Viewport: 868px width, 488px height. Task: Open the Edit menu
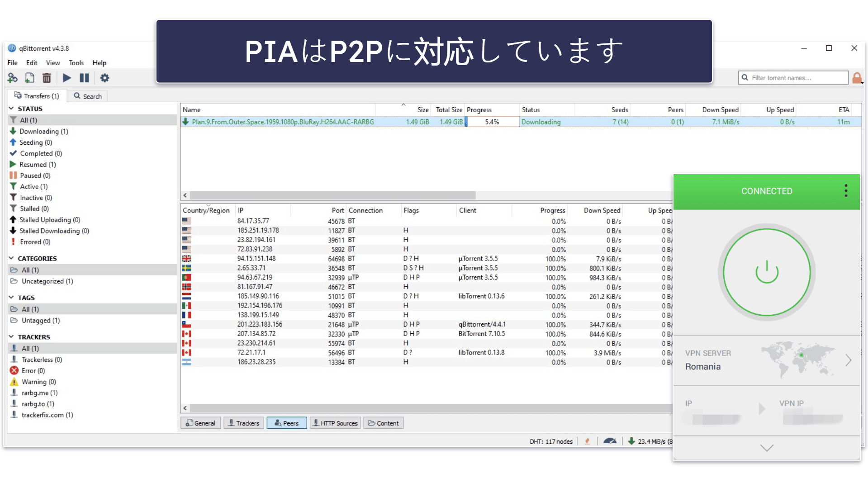pyautogui.click(x=32, y=63)
